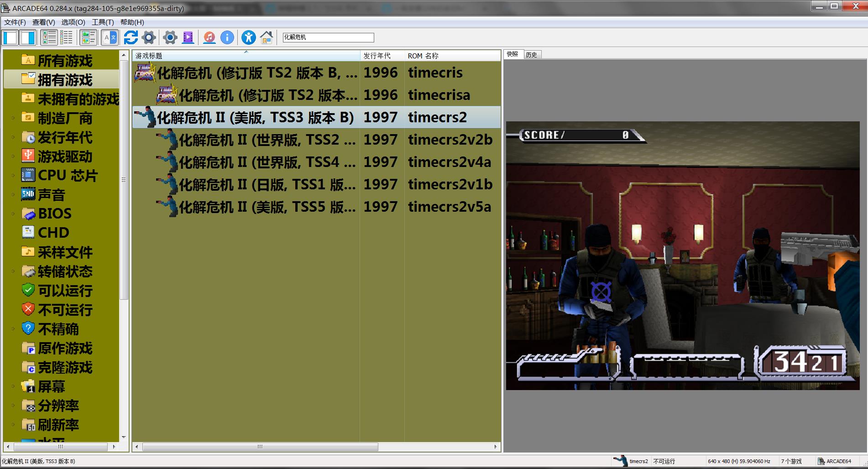This screenshot has width=868, height=469.
Task: Expand the CPU 芯片 tree node
Action: point(13,175)
